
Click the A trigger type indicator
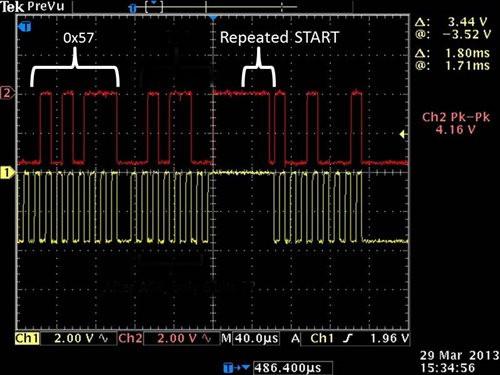pos(295,338)
